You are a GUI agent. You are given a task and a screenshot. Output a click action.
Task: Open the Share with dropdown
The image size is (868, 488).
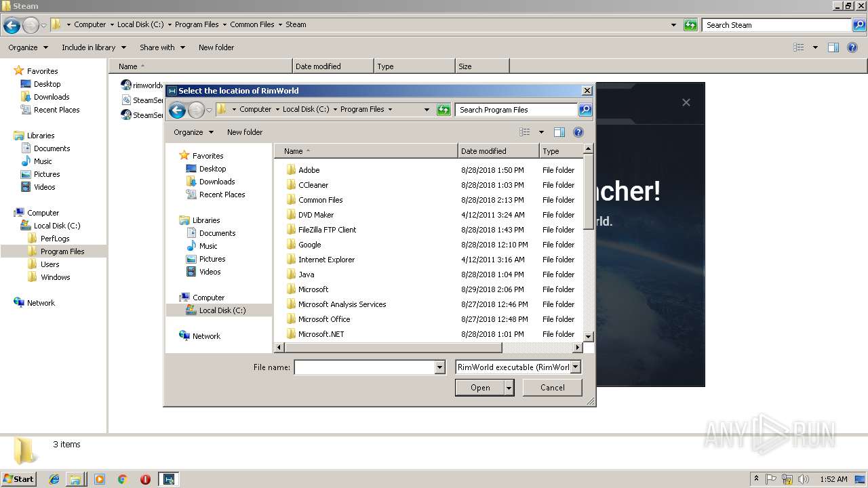click(162, 47)
